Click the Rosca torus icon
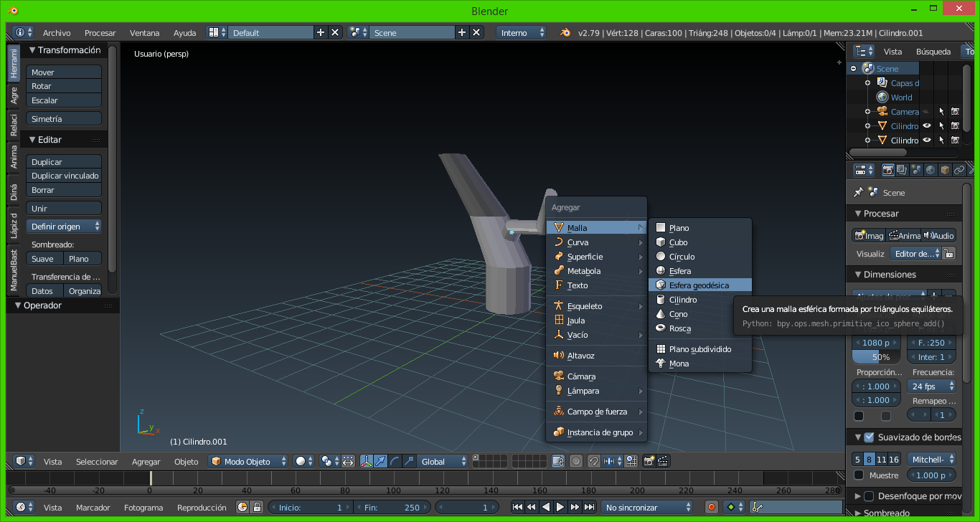This screenshot has width=980, height=522. (661, 328)
